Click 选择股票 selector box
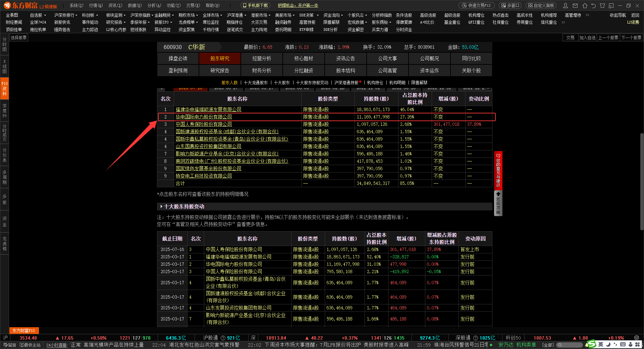Screen dimensions: 644x349 (19, 38)
